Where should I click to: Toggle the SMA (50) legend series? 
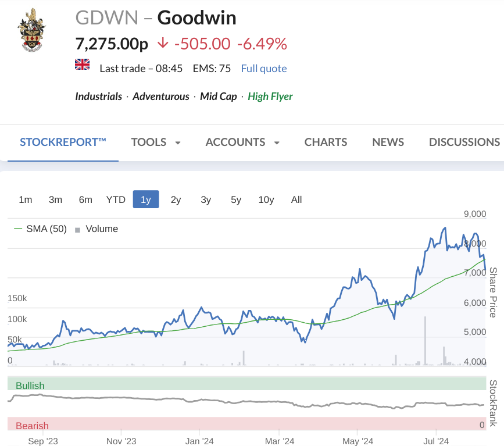pos(41,229)
